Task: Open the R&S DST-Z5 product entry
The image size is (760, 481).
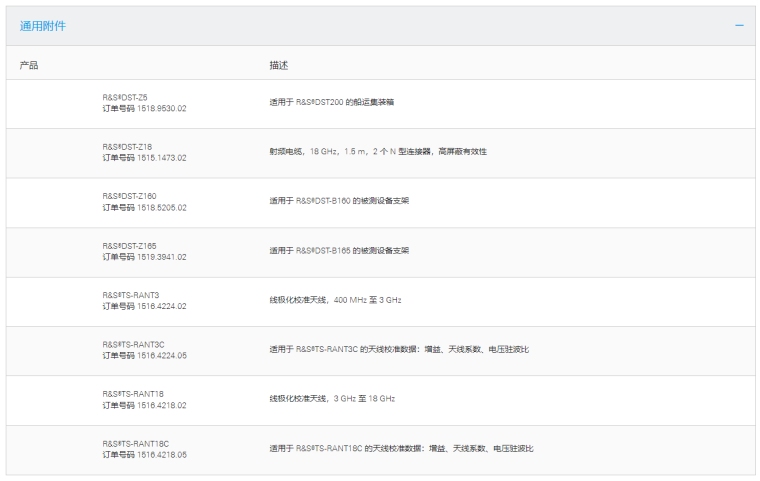Action: pyautogui.click(x=125, y=97)
